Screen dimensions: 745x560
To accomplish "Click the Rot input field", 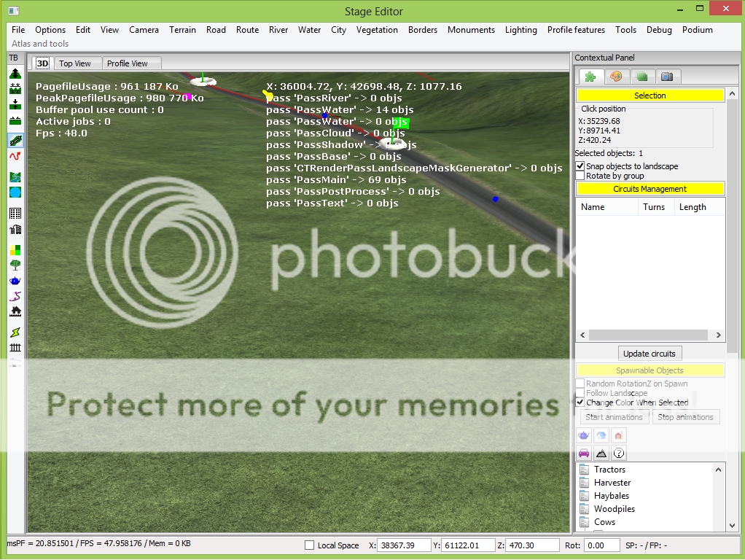I will coord(602,545).
